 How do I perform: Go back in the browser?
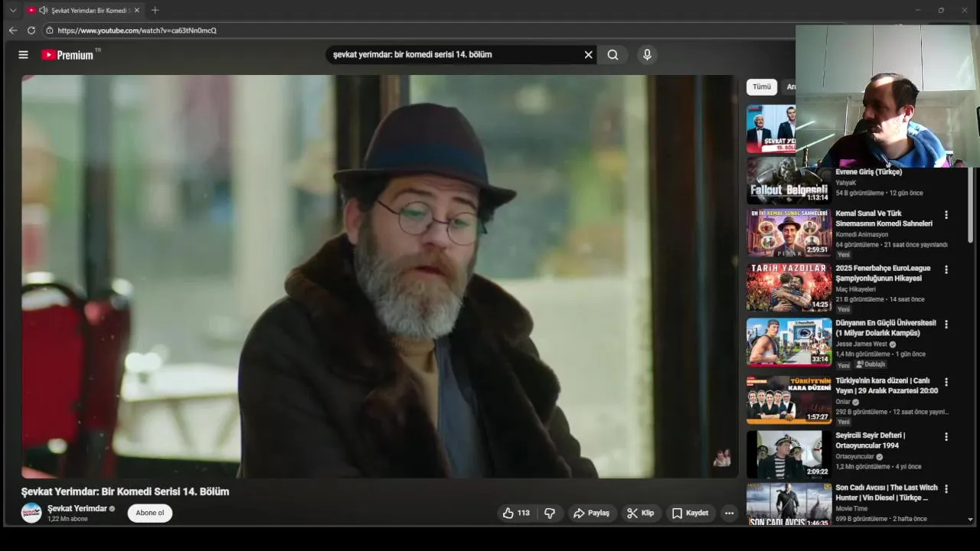click(13, 31)
